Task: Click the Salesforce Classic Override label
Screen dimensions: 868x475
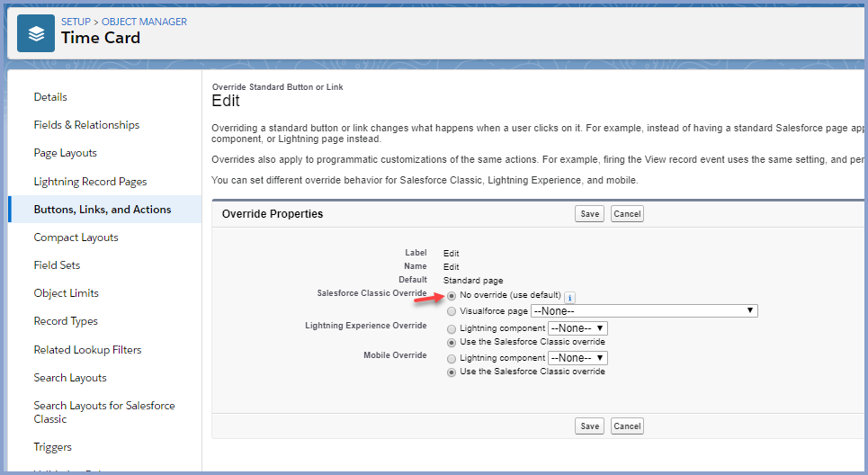Action: click(x=371, y=293)
